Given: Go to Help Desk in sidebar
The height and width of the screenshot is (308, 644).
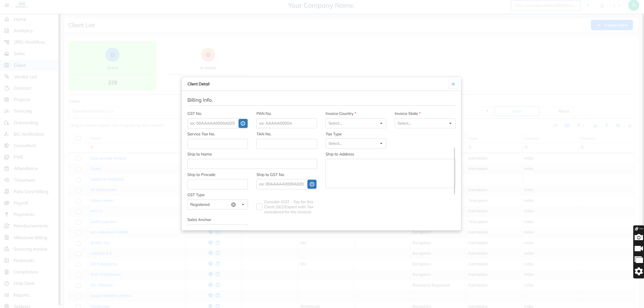Looking at the screenshot, I should point(24,283).
